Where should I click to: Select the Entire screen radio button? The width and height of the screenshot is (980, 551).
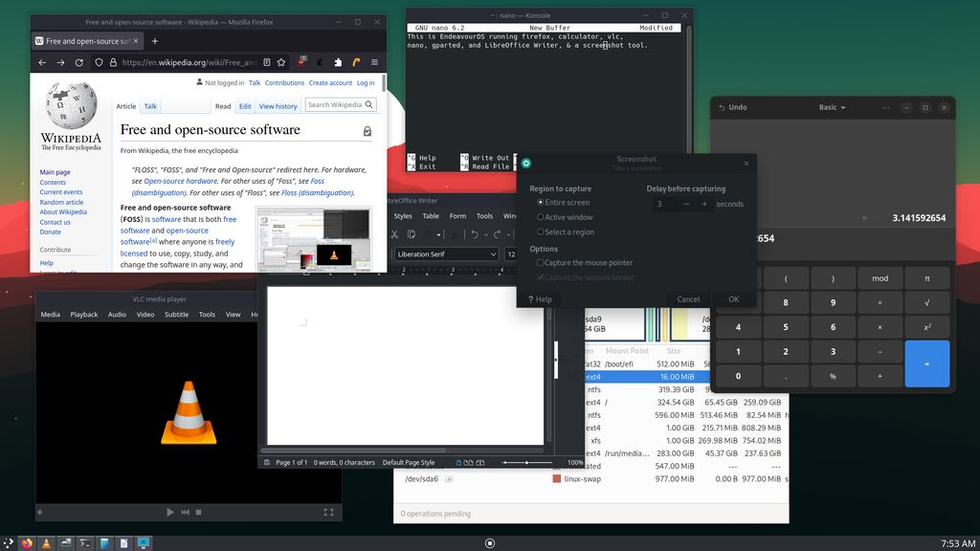541,203
